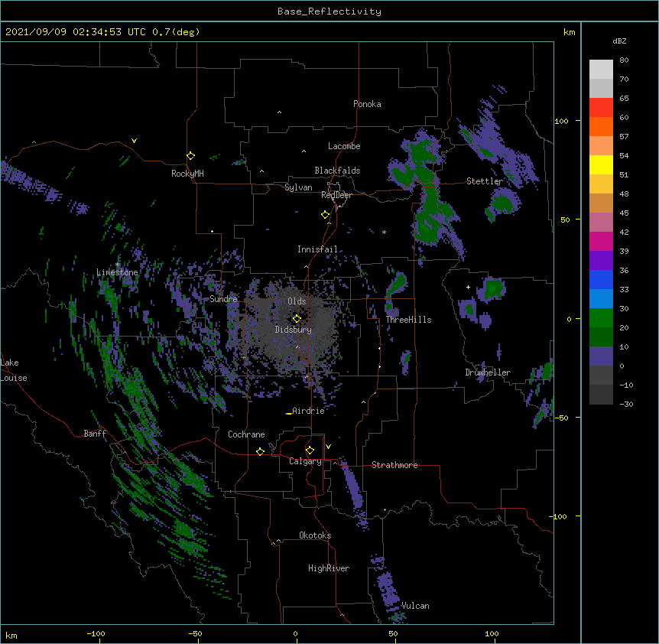Click the Banff town label
Viewport: 659px width, 644px height.
[x=95, y=434]
